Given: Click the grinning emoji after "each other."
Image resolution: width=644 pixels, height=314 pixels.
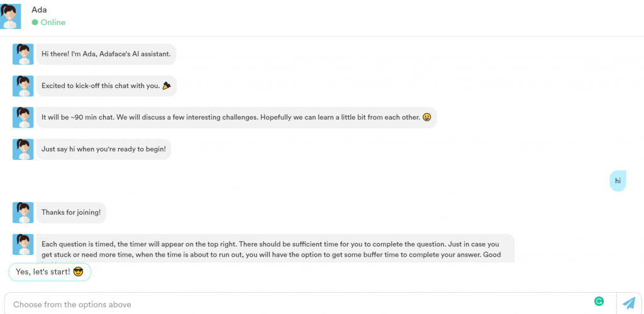Looking at the screenshot, I should [426, 117].
